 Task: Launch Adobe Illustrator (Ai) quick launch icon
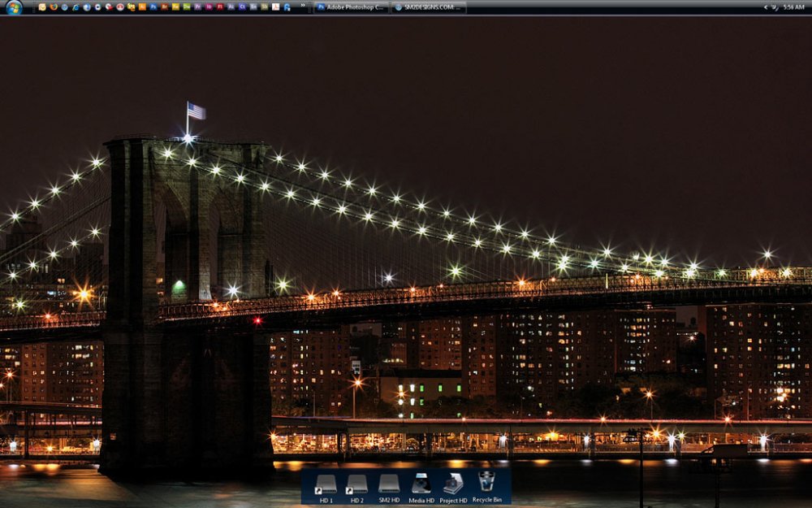point(142,7)
